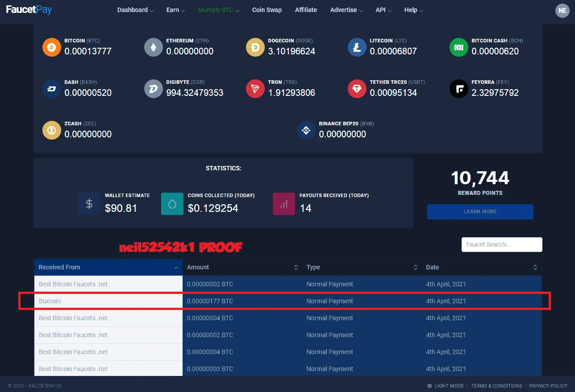Go to Coin Swap page
The image size is (575, 392).
267,10
